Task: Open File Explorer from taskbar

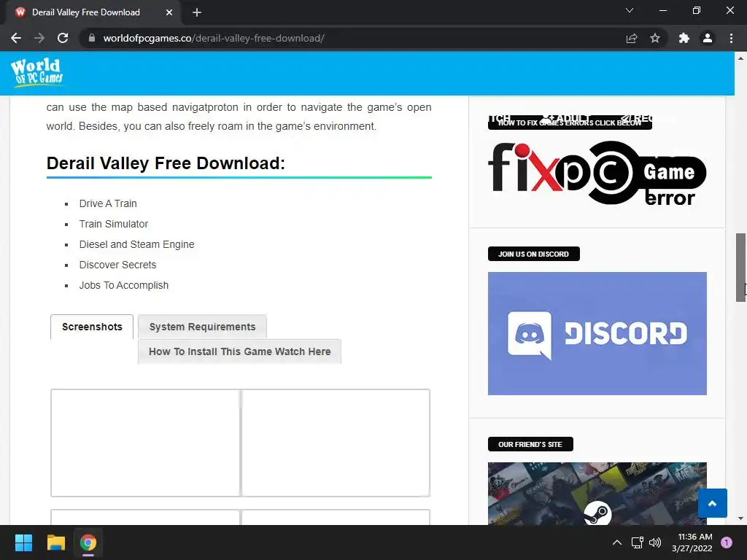Action: 55,542
